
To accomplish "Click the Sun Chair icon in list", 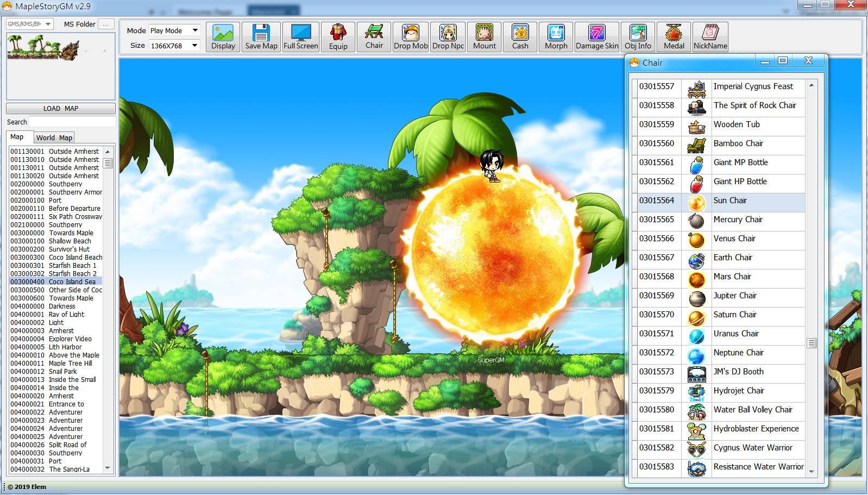I will pos(696,202).
